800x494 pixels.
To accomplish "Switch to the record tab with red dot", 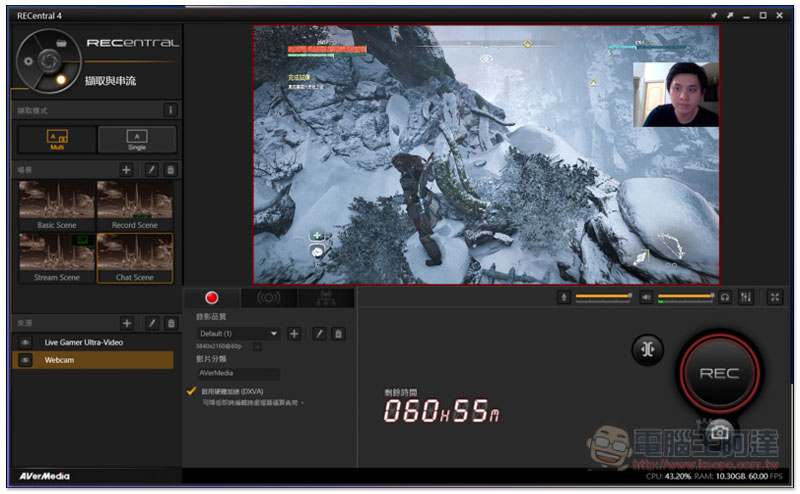I will (211, 298).
